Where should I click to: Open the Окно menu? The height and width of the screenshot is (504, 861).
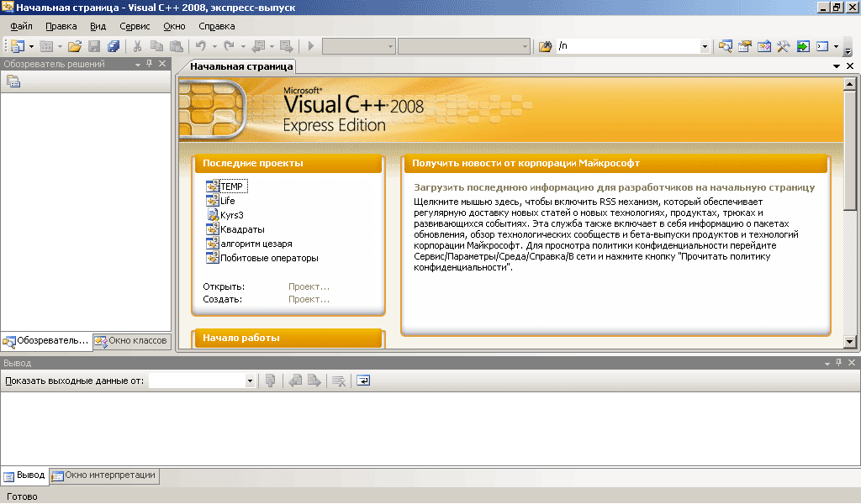click(x=174, y=26)
